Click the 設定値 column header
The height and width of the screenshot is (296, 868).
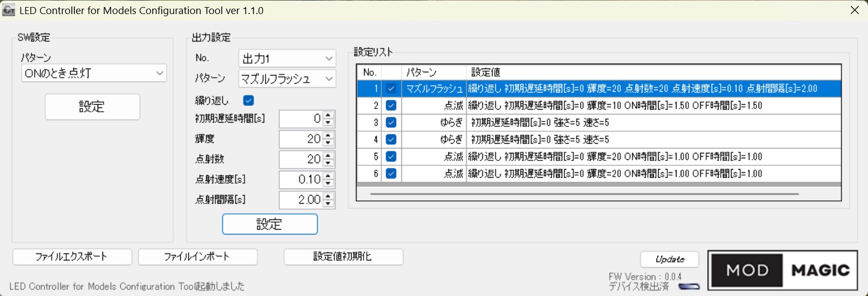point(653,72)
